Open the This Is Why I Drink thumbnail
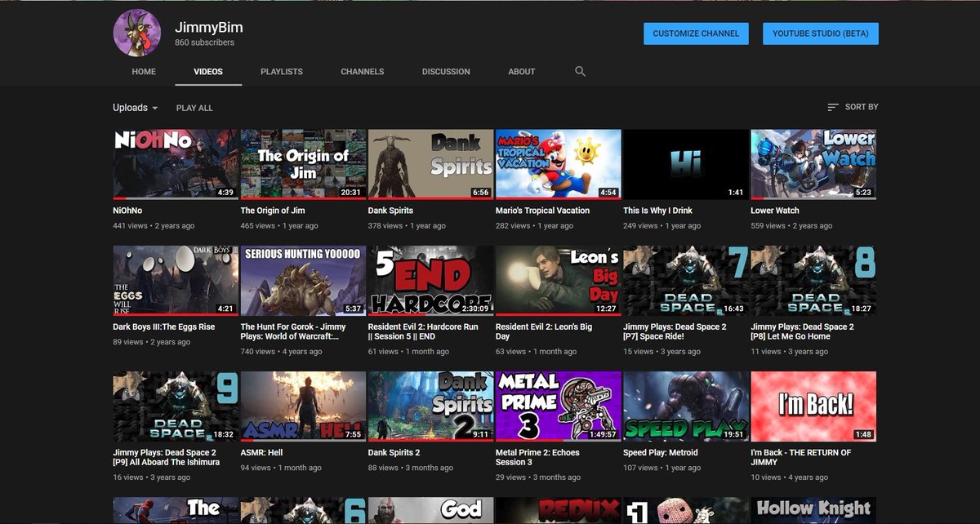Screen dimensions: 980x524 pos(685,165)
